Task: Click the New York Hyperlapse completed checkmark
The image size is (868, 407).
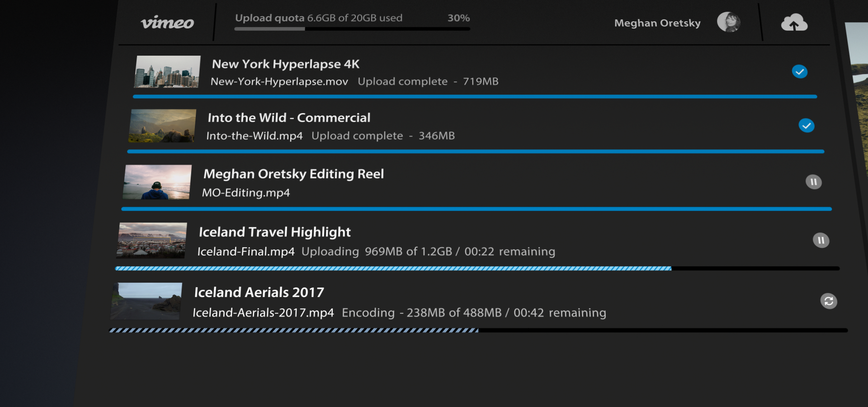Action: [x=800, y=71]
